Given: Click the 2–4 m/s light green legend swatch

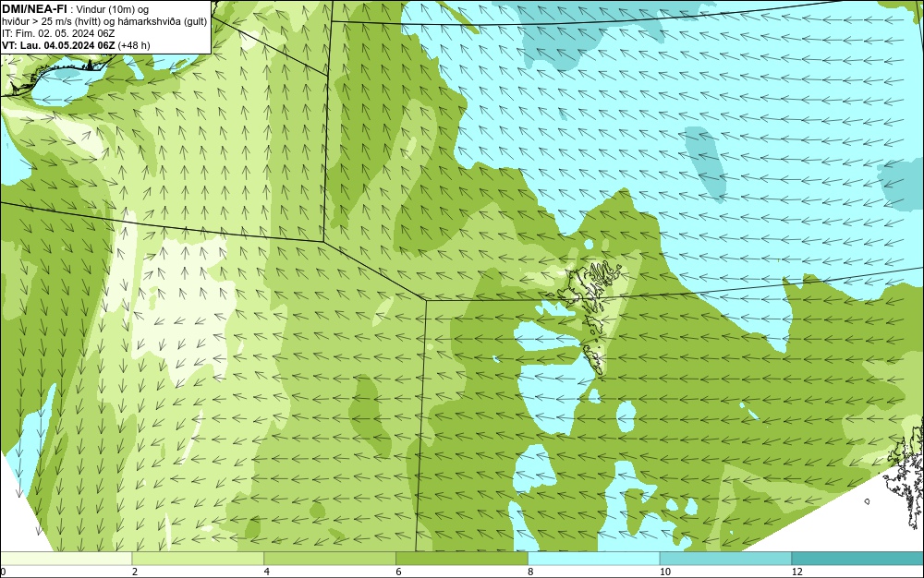Looking at the screenshot, I should tap(198, 559).
